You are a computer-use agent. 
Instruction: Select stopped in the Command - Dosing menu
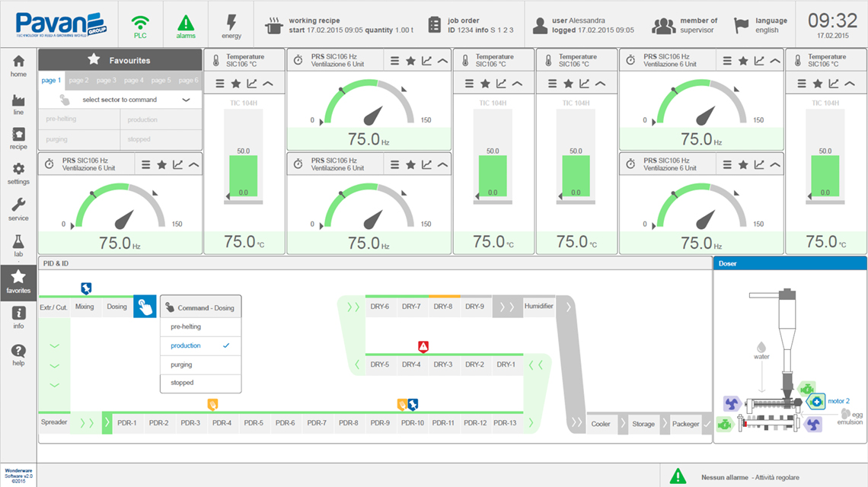200,383
